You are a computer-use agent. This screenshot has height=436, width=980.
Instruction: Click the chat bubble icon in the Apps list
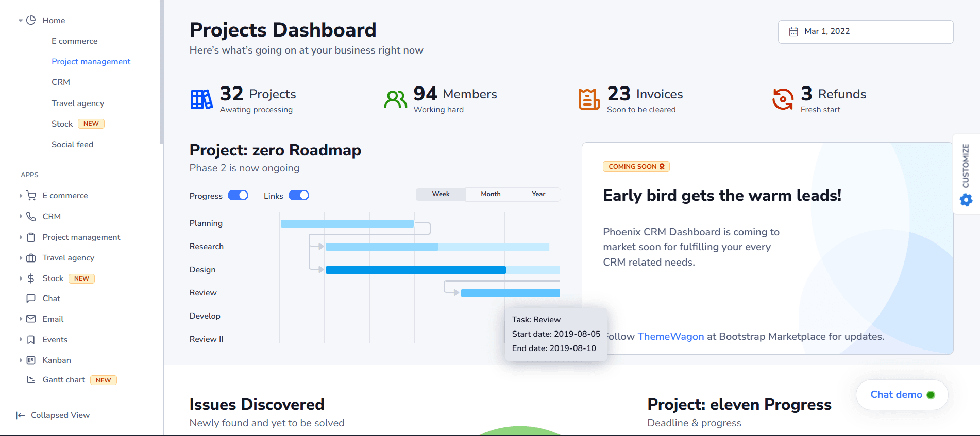31,299
